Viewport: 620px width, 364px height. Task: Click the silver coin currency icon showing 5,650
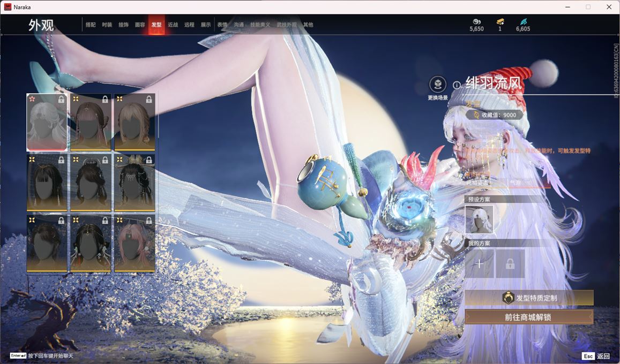[x=476, y=21]
